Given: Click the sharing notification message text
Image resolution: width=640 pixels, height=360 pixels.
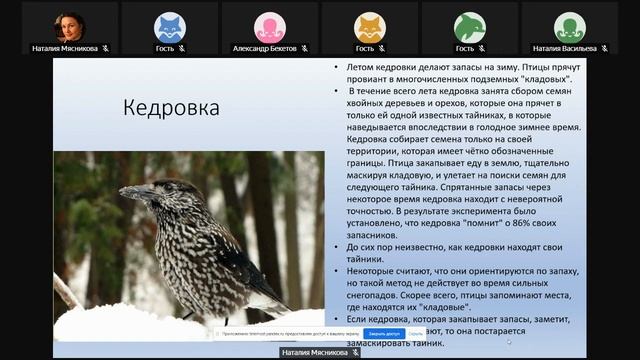Looking at the screenshot, I should 290,334.
